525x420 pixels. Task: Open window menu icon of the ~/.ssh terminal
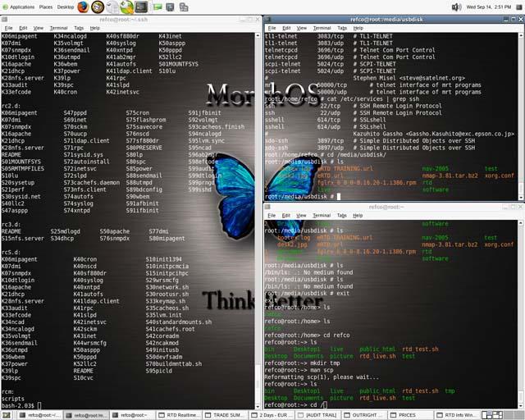(x=5, y=20)
